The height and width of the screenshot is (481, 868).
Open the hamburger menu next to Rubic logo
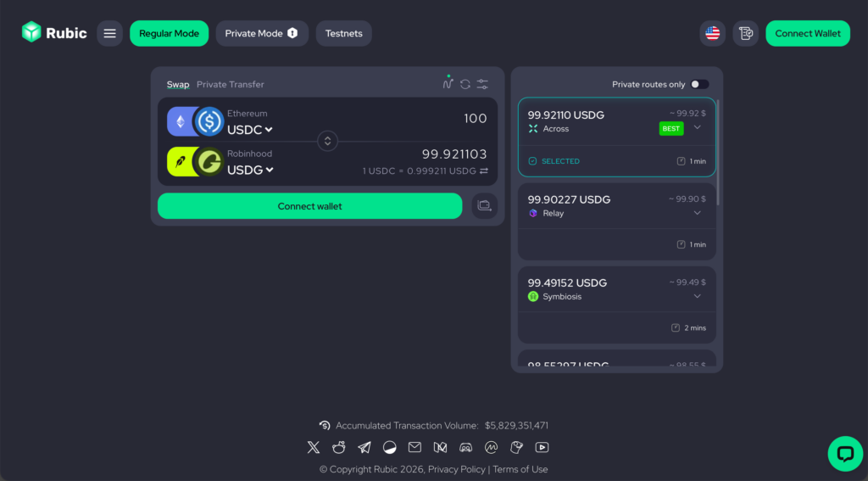(x=109, y=33)
